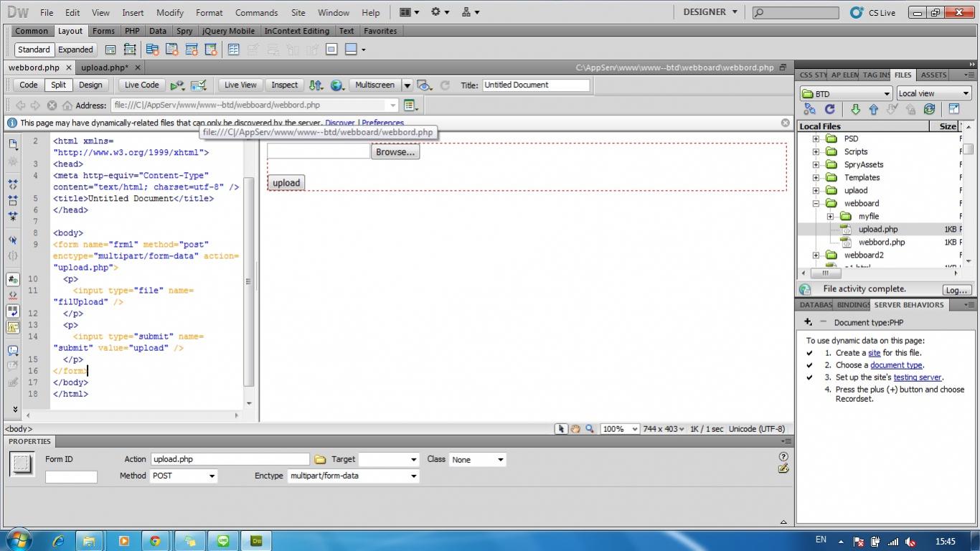Viewport: 980px width, 551px height.
Task: Click the Multiscreen button
Action: pos(374,85)
